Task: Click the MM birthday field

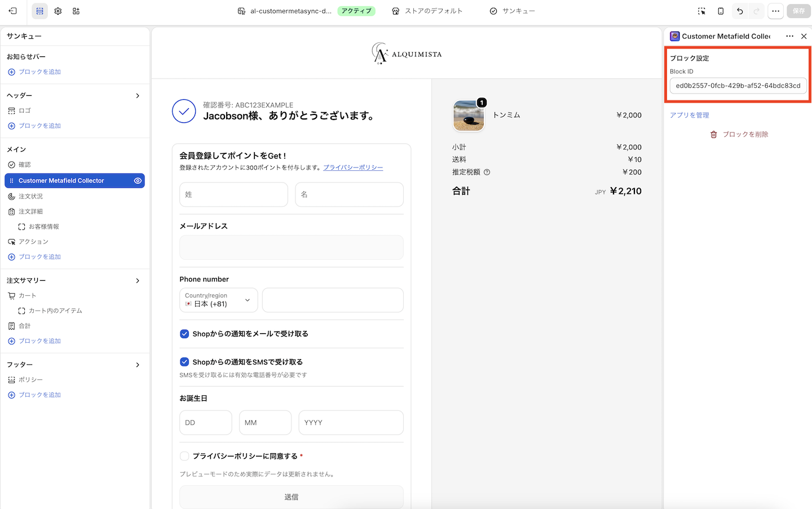Action: [x=265, y=423]
